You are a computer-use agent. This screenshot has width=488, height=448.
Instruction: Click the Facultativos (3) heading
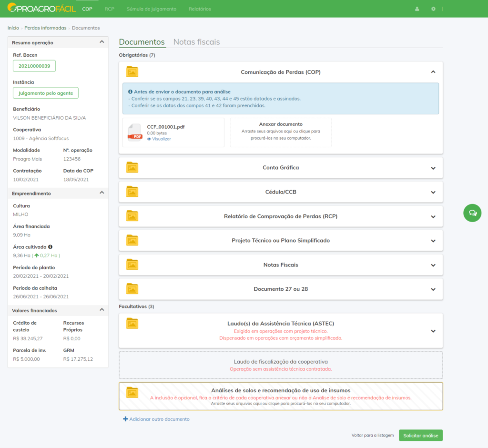coord(136,306)
